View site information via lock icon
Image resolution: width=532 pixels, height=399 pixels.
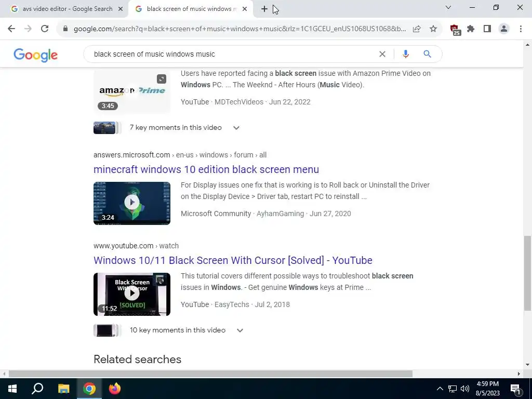coord(65,29)
